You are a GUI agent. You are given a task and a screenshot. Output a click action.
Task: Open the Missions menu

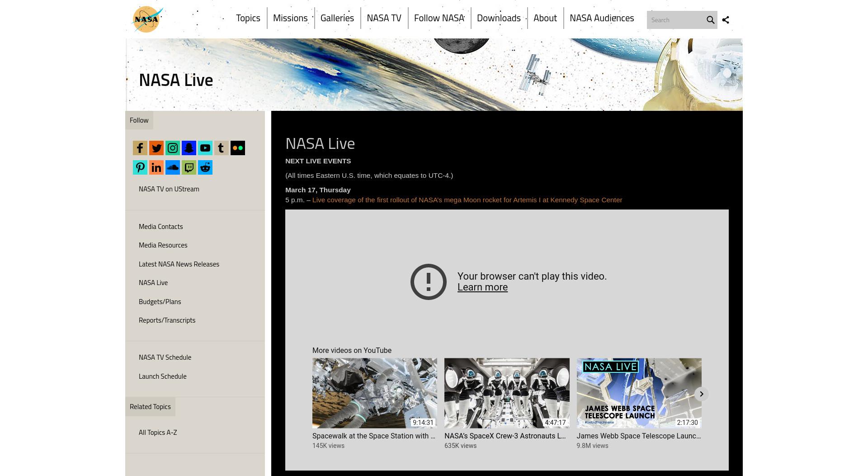pyautogui.click(x=290, y=18)
